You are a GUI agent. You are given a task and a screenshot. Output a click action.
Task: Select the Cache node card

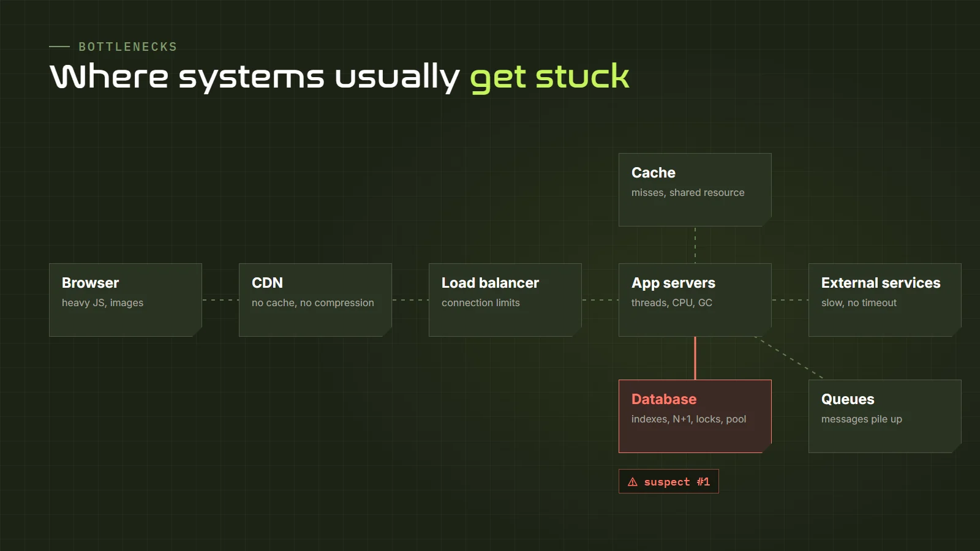coord(695,190)
